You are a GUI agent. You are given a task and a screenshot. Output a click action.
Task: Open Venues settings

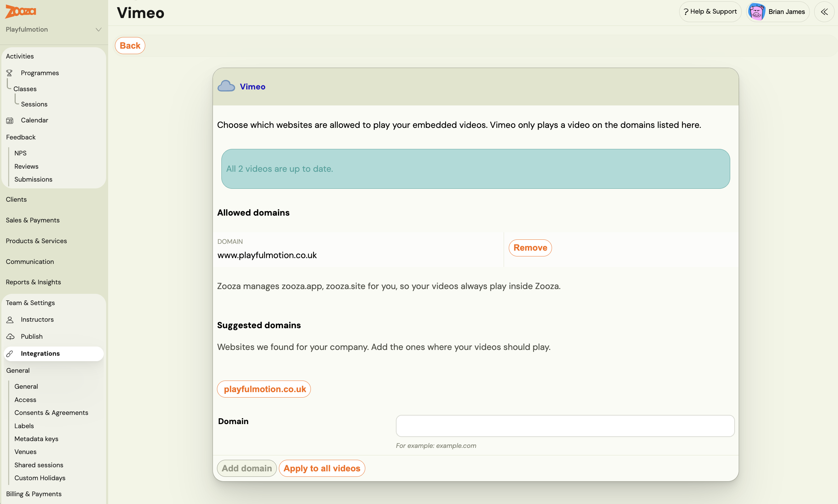(x=26, y=452)
